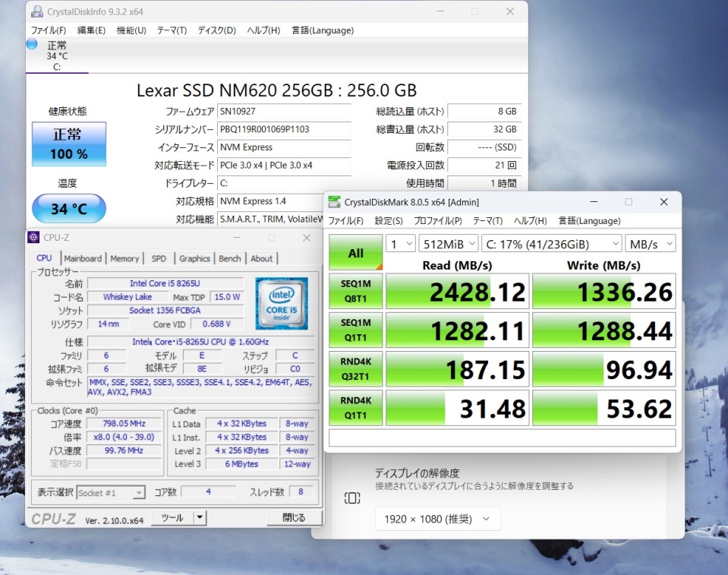
Task: Click the All benchmark button in CrystalDiskMark
Action: tap(355, 253)
